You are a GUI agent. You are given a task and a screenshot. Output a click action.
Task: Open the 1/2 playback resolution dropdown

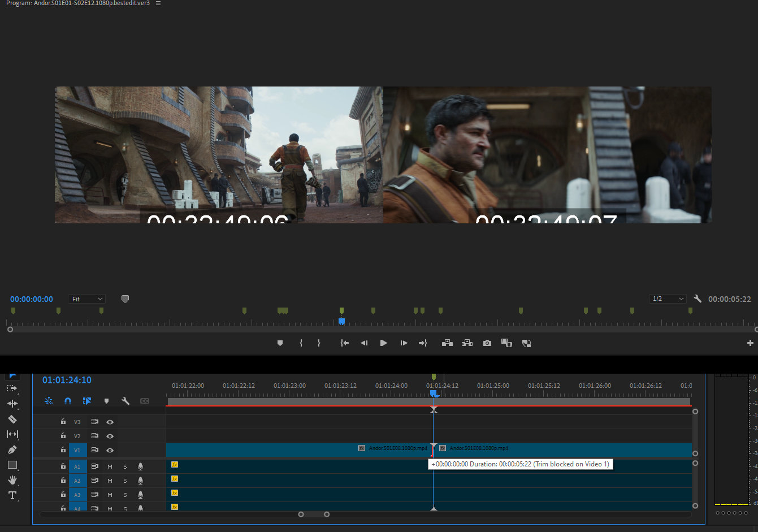pos(668,299)
